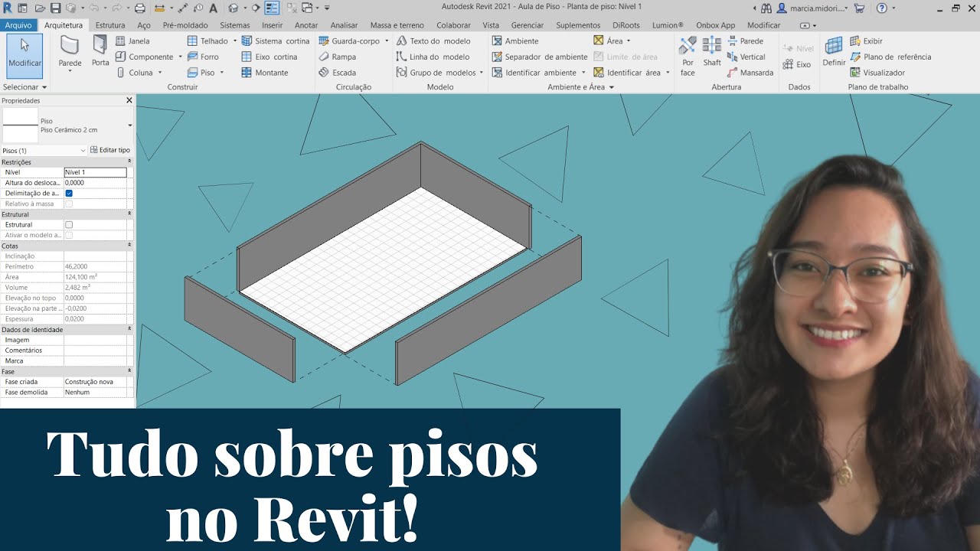Select the Linha do modelo tool
The height and width of the screenshot is (551, 980).
433,57
